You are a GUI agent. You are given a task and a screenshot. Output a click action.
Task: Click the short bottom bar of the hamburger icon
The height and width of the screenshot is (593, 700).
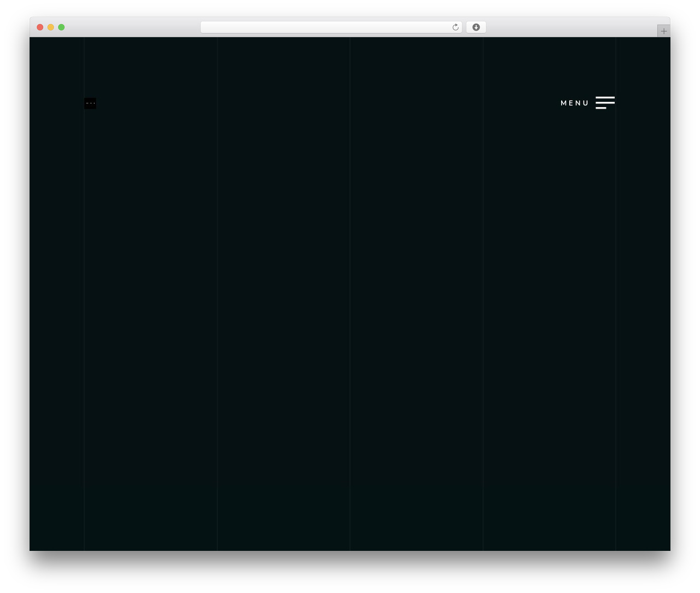(x=601, y=108)
